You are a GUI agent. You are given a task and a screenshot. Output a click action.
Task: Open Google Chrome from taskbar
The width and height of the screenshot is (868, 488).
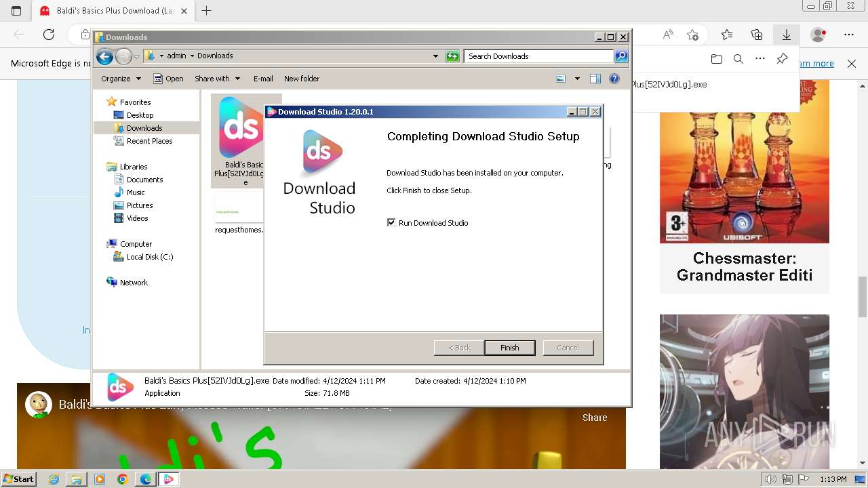(122, 479)
